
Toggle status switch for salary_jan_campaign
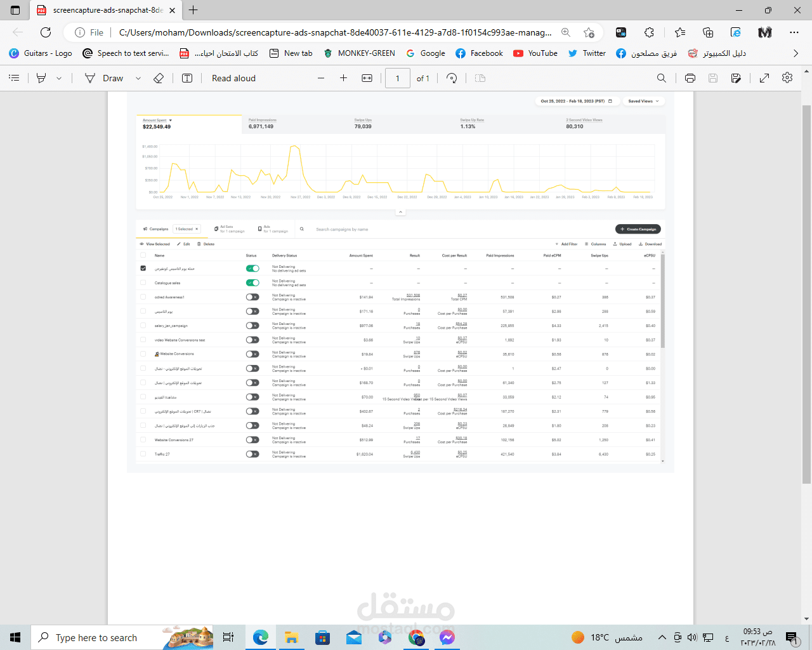click(x=252, y=326)
